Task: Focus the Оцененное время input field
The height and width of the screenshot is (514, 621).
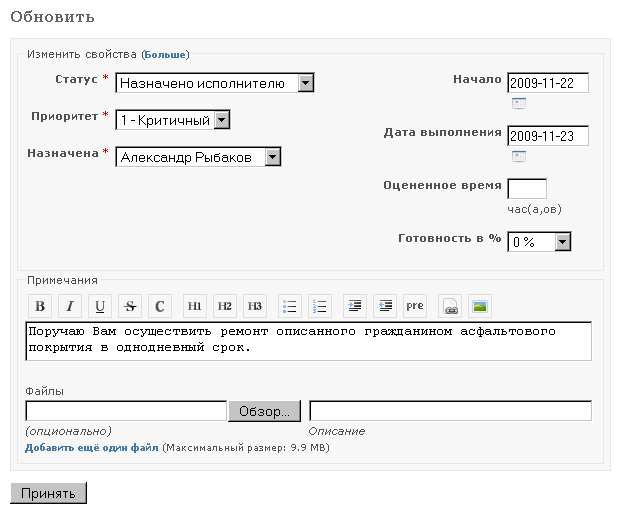Action: [527, 188]
